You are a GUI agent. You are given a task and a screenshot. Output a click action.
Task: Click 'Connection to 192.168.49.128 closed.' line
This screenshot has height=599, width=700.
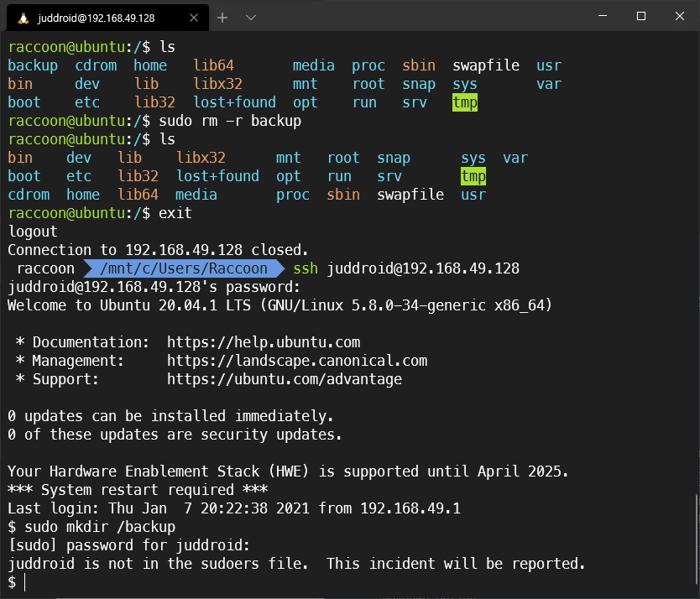(x=158, y=250)
